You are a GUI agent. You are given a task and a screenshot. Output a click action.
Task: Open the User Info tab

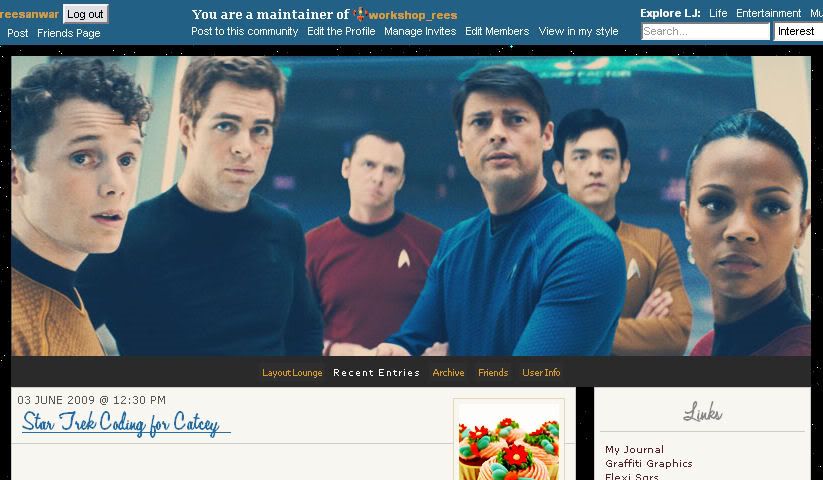point(541,372)
